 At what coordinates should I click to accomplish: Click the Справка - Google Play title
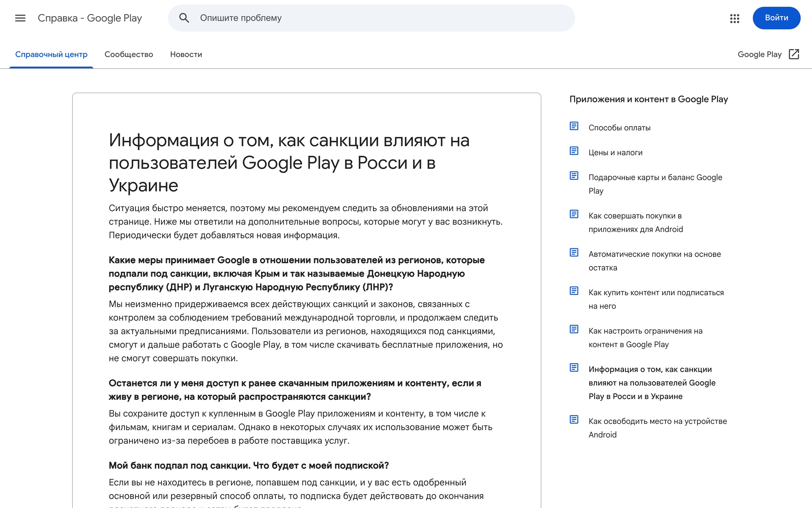point(90,18)
